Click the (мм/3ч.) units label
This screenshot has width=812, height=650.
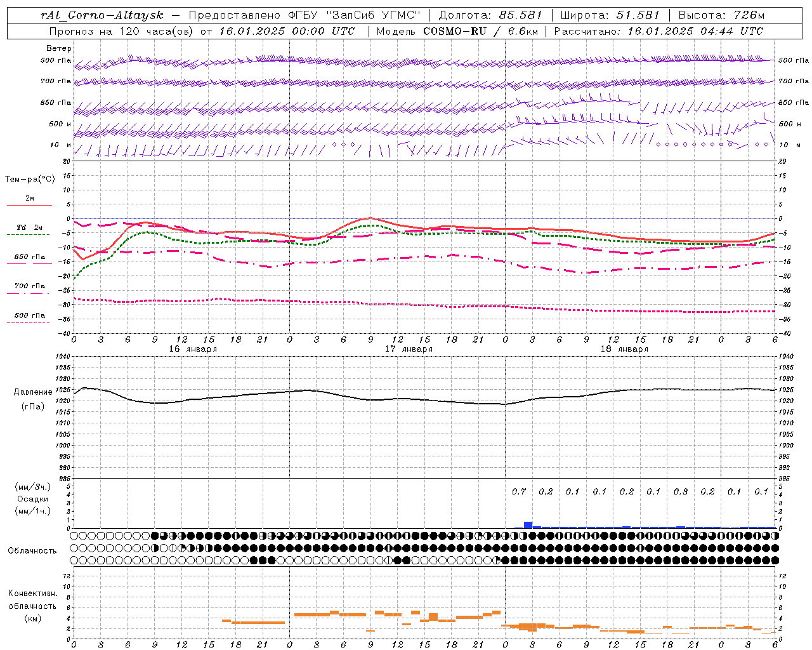(32, 487)
